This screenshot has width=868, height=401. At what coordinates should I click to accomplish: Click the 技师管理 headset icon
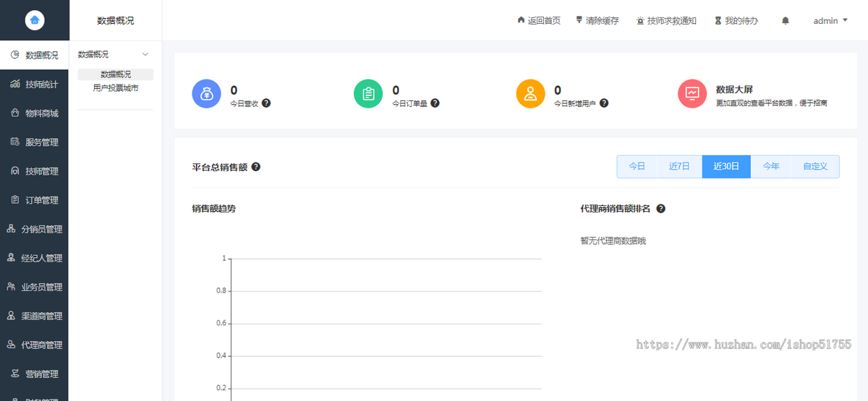tap(14, 171)
